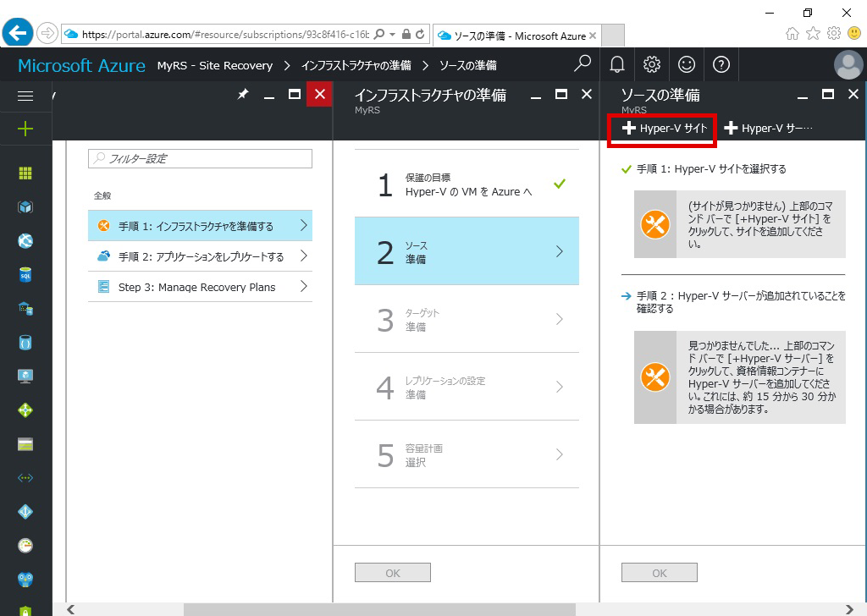
Task: Open Advisor owl icon in sidebar
Action: pyautogui.click(x=25, y=579)
